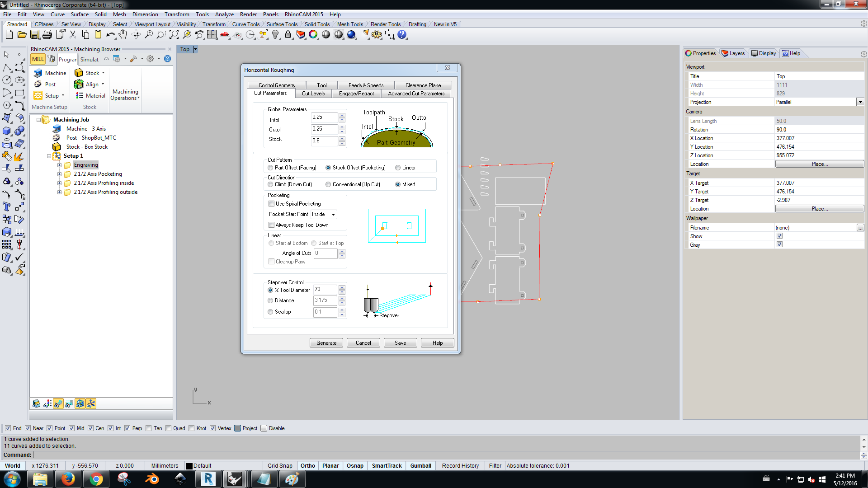Expand 2 1/2 Axis Profiling outside folder

(x=59, y=192)
